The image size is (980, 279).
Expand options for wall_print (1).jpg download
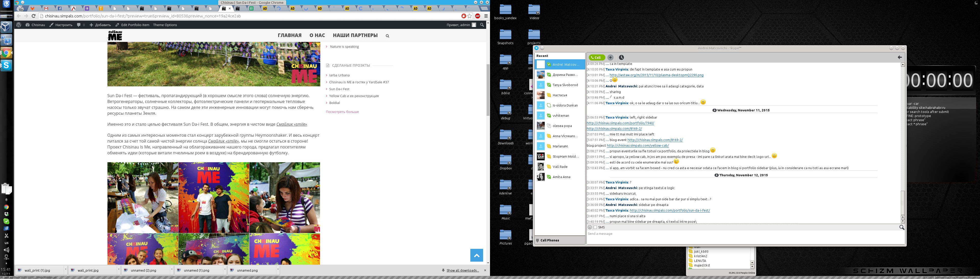(65, 270)
